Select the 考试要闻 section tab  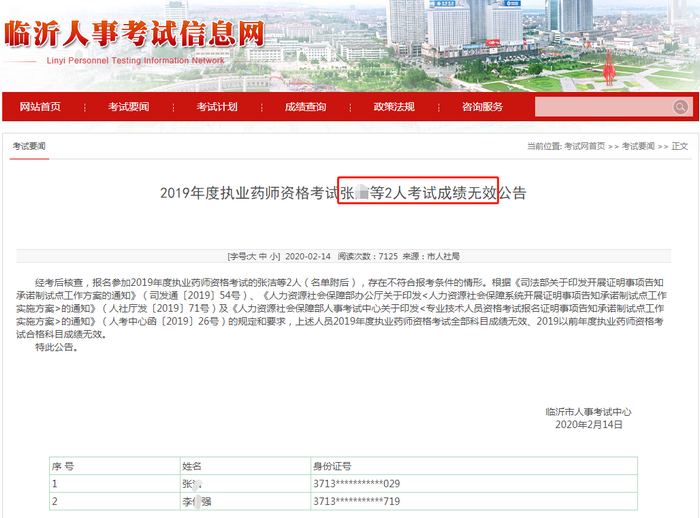coord(29,147)
